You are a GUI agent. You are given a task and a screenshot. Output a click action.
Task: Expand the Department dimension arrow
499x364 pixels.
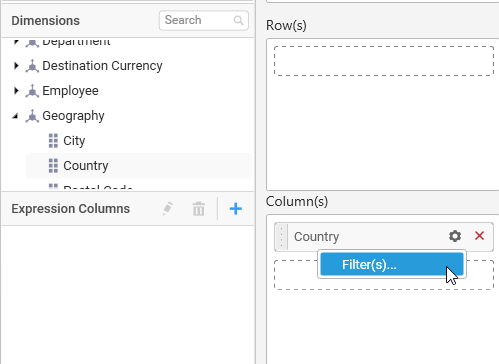(16, 42)
